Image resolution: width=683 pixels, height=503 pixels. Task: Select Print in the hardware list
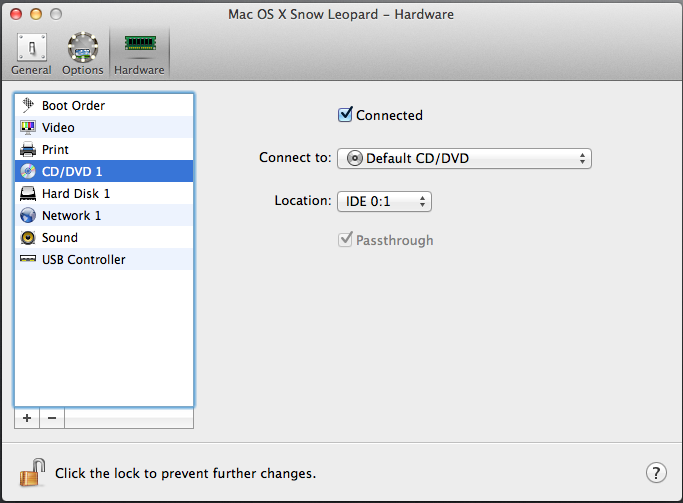coord(104,149)
